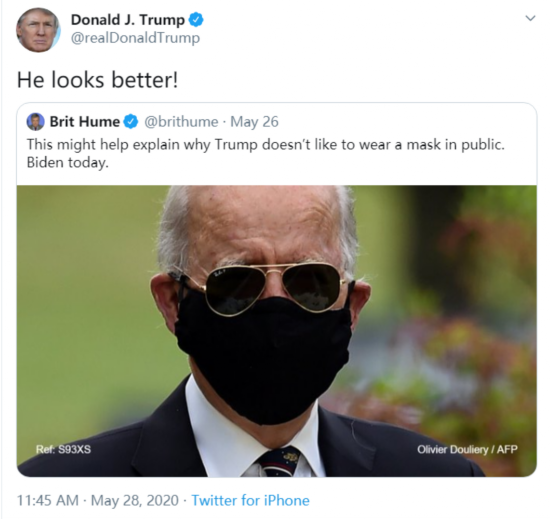The image size is (550, 519).
Task: Open the 11:45 AM May 28, 2020 timestamp
Action: coord(98,500)
